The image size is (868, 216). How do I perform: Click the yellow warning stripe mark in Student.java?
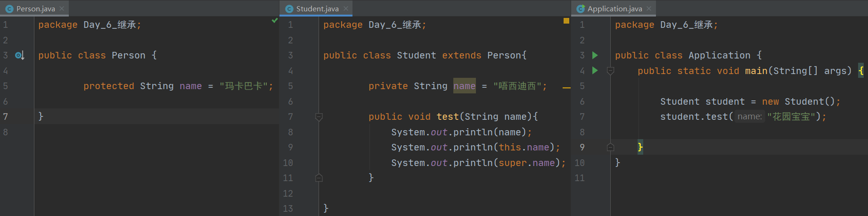click(566, 88)
